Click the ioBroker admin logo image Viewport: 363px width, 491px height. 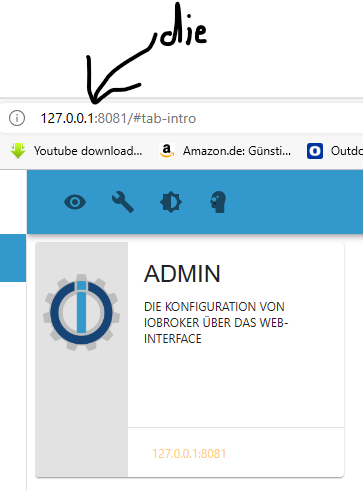[82, 312]
